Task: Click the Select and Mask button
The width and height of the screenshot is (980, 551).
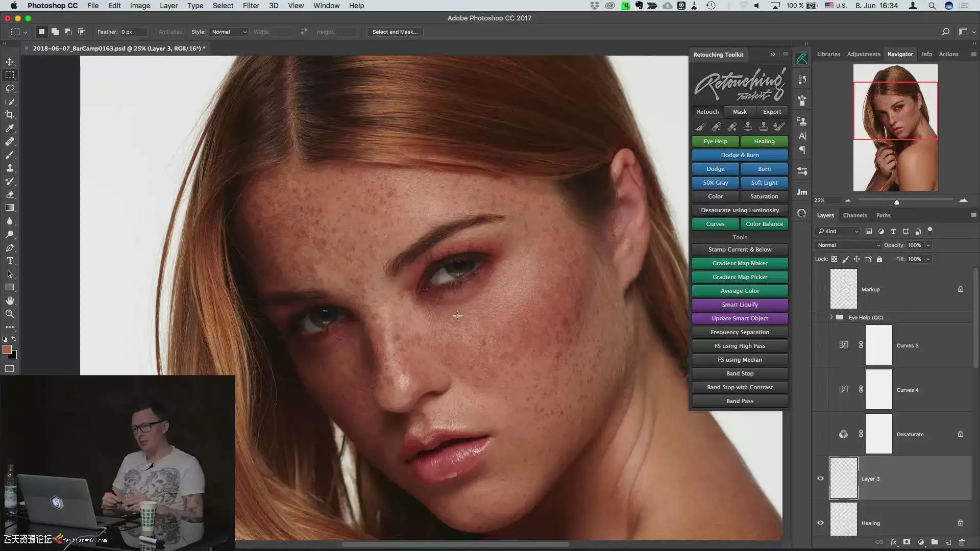Action: coord(395,32)
